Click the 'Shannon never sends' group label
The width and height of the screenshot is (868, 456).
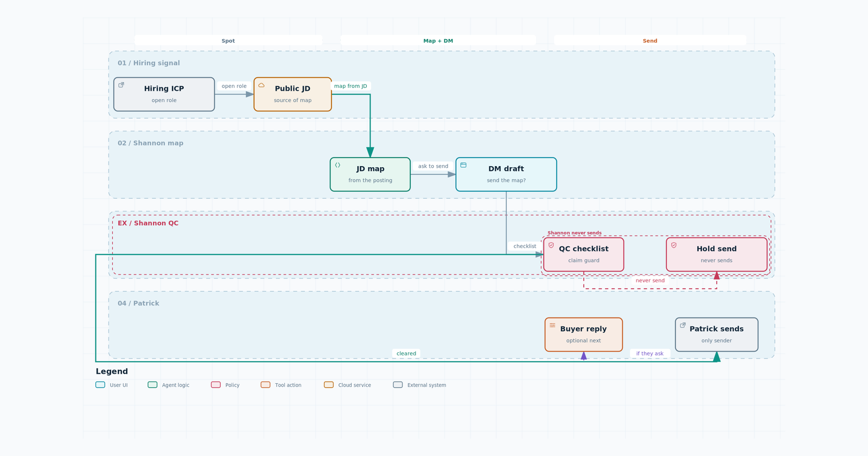pos(575,233)
